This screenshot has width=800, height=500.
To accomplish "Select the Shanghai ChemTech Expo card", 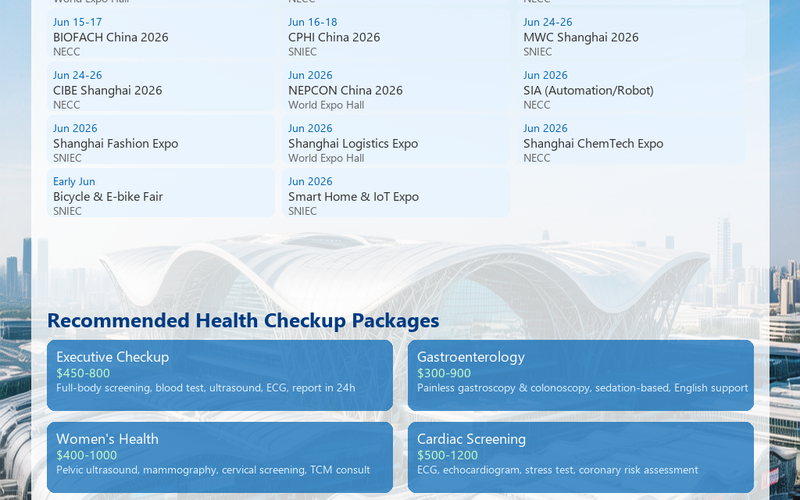I will pos(631,141).
